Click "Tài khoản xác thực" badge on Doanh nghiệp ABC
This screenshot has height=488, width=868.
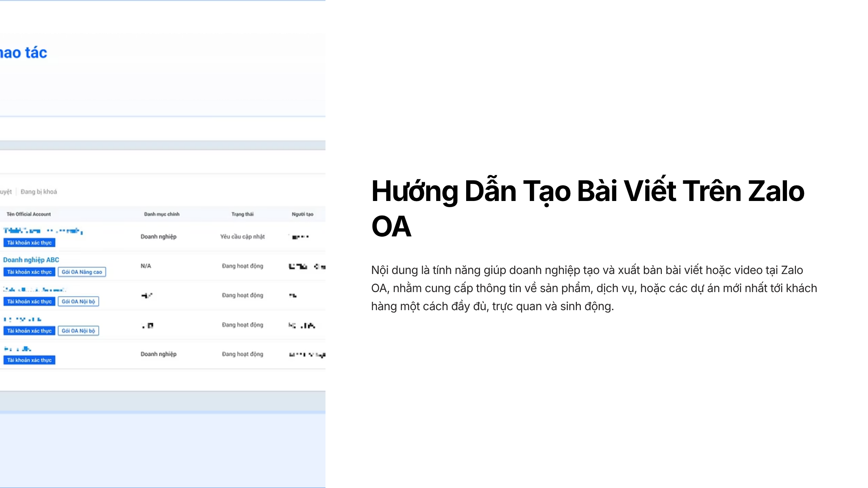point(29,272)
